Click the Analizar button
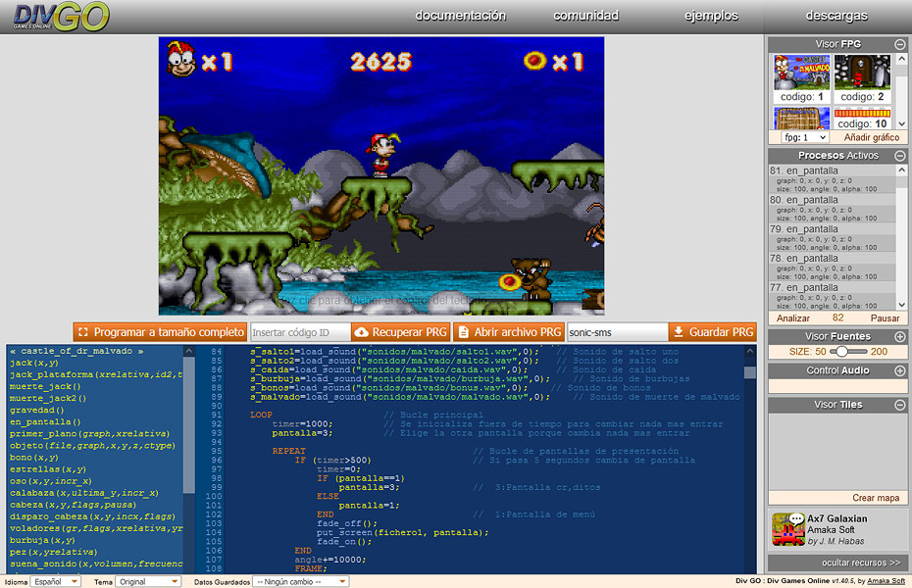This screenshot has width=912, height=588. [792, 318]
